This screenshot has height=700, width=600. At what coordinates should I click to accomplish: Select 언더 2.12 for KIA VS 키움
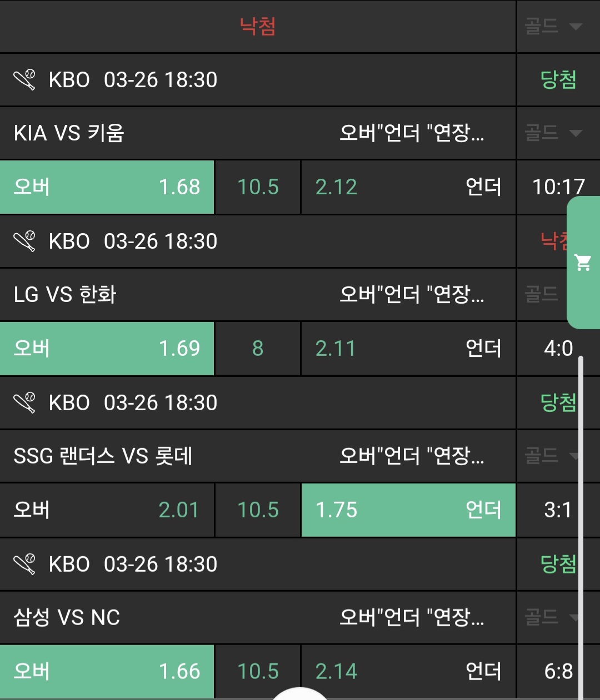tap(408, 187)
